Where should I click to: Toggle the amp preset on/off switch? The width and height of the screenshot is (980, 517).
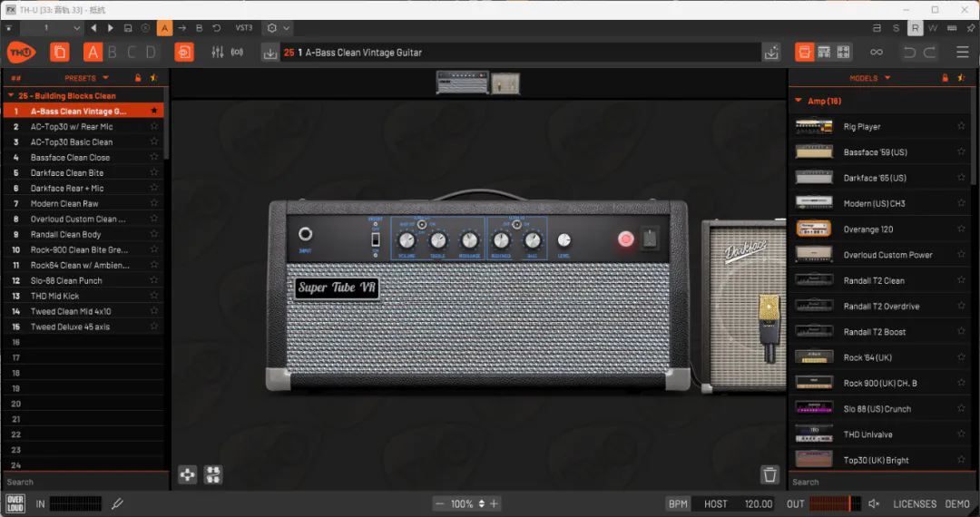pyautogui.click(x=376, y=239)
